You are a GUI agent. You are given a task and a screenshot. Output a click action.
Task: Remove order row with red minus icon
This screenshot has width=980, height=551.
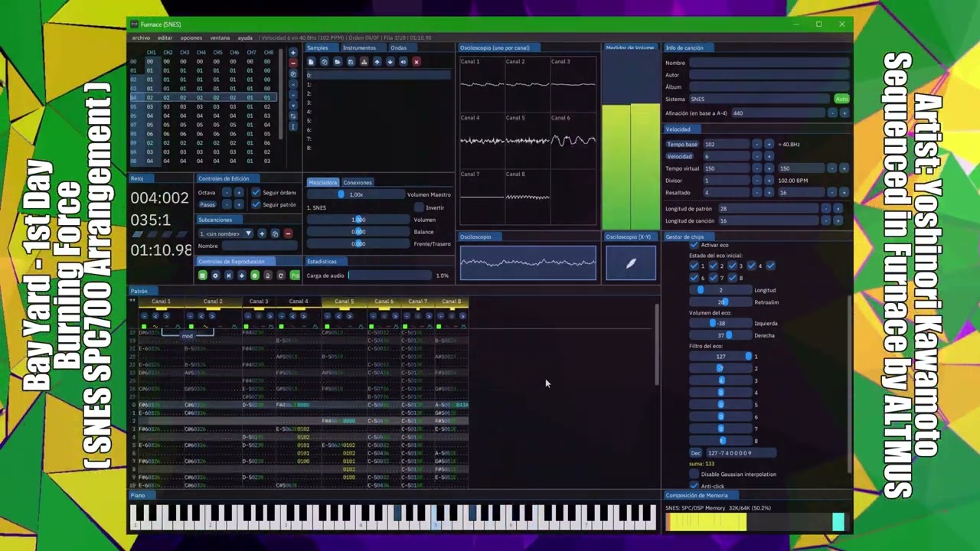click(x=293, y=64)
